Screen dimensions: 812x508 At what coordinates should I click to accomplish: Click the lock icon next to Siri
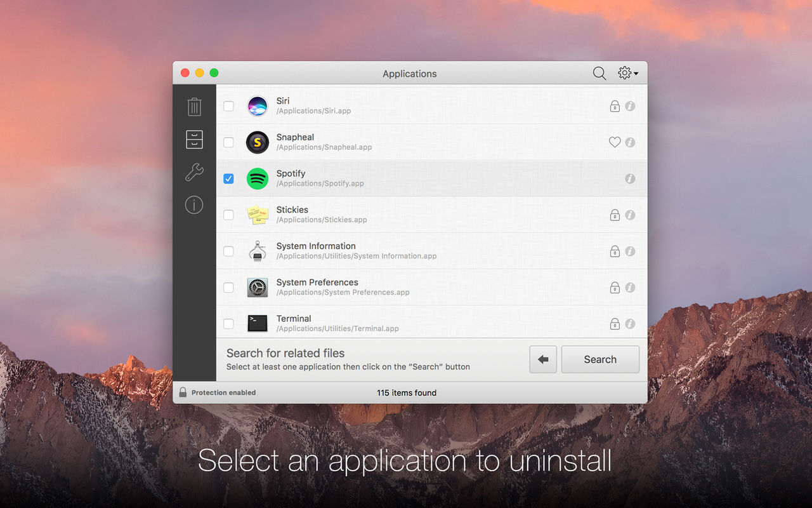pyautogui.click(x=615, y=106)
